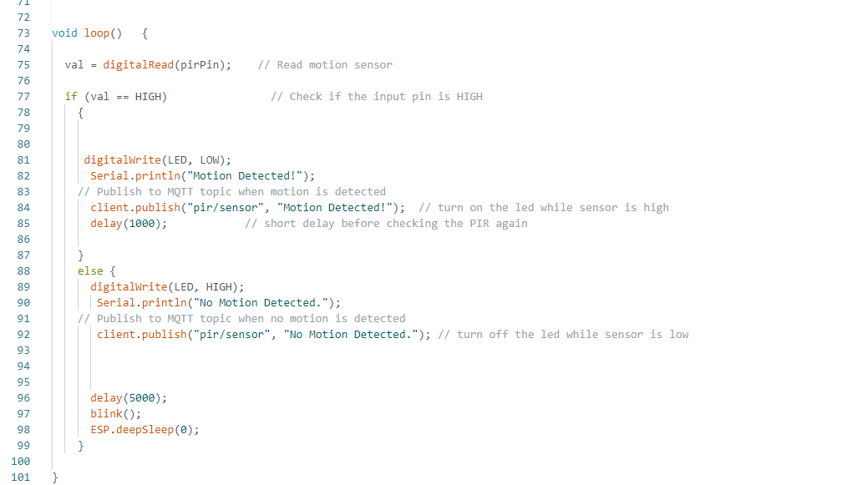Image resolution: width=868 pixels, height=485 pixels.
Task: Click the blink() function call
Action: tap(116, 414)
